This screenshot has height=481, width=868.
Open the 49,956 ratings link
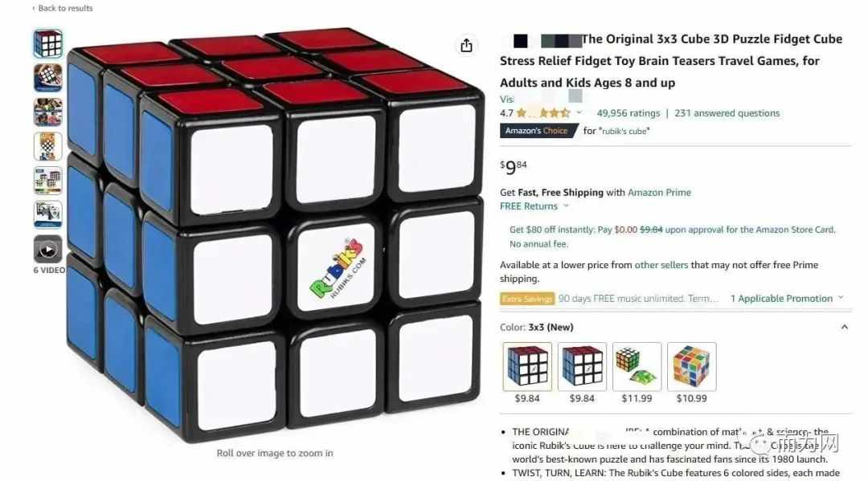coord(628,113)
